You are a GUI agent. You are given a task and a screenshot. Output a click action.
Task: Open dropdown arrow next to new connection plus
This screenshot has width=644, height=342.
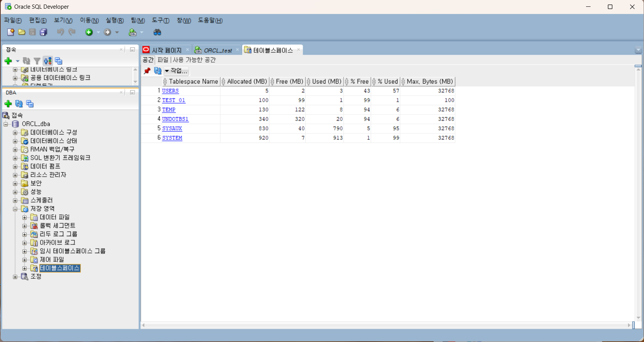tap(17, 61)
